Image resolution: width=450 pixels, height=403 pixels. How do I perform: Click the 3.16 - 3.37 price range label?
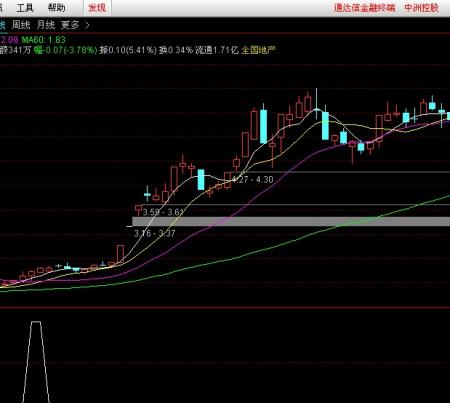click(154, 233)
